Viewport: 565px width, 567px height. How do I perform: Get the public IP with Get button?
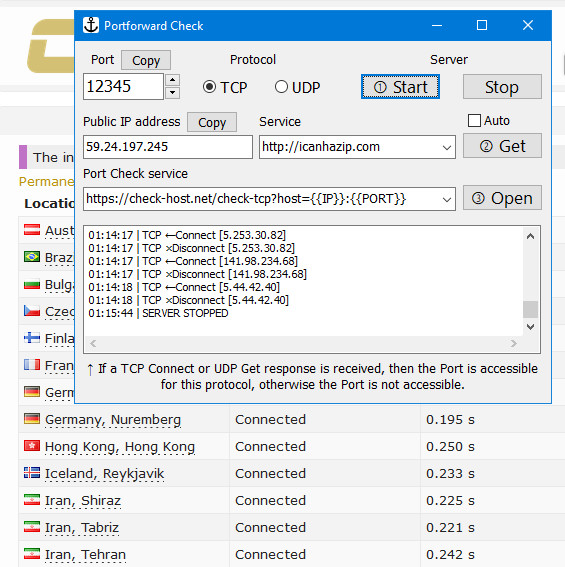coord(502,146)
